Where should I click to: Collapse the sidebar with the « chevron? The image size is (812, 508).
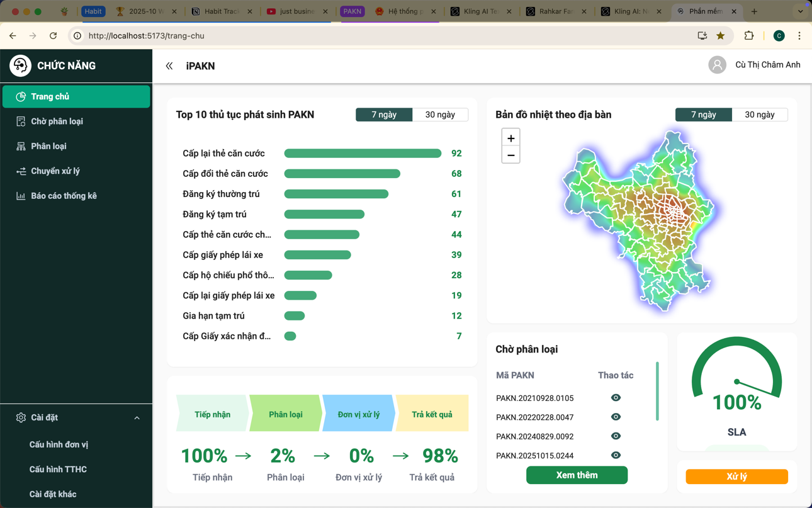click(169, 65)
